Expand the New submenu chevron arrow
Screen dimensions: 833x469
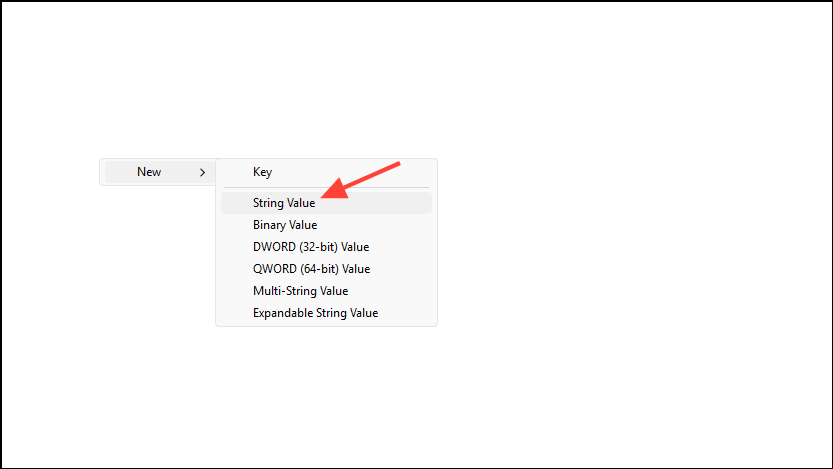tap(202, 172)
